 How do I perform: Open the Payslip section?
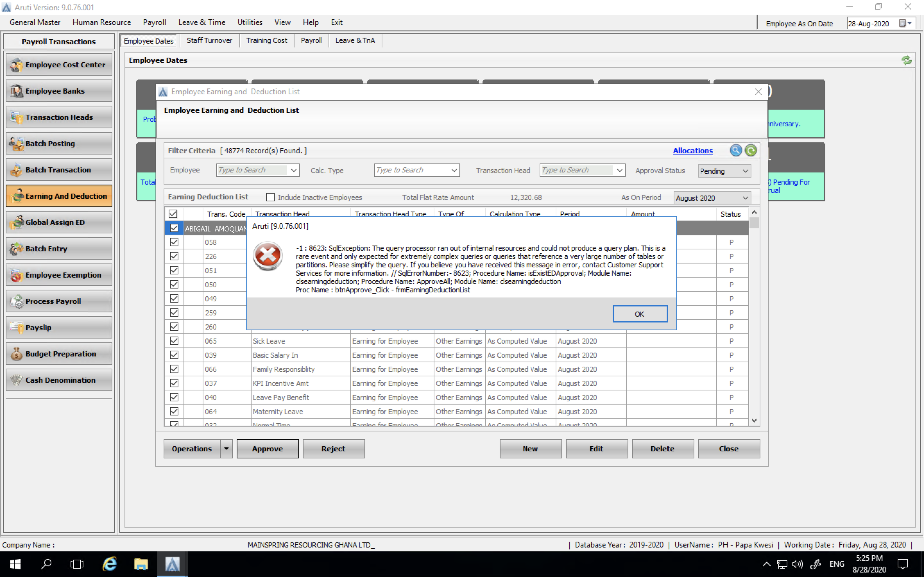point(59,327)
